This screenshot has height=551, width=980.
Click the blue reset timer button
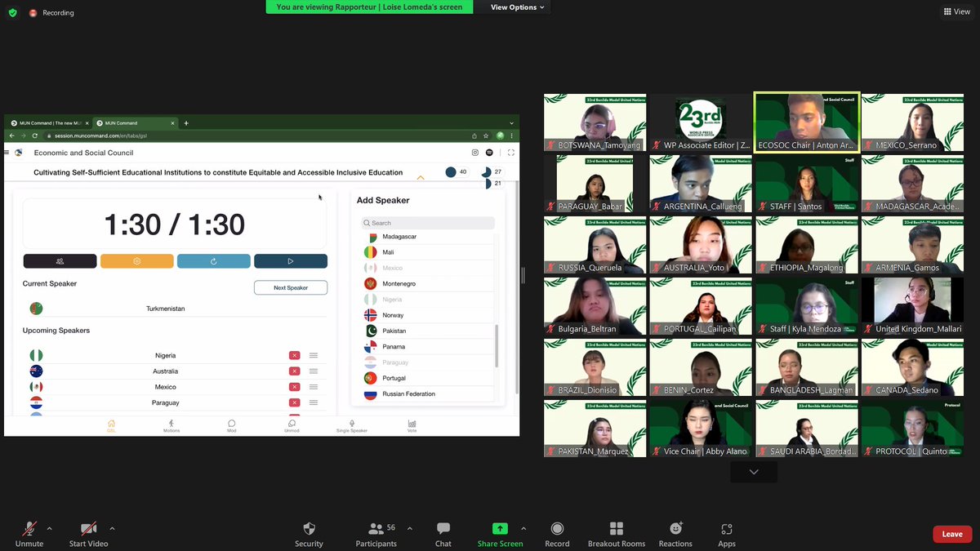[x=213, y=261]
